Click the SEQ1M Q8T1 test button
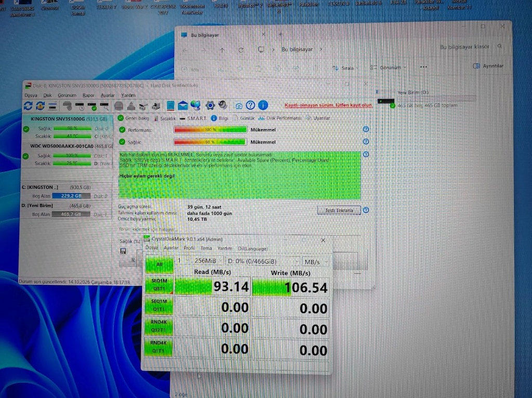532x398 pixels. [159, 285]
